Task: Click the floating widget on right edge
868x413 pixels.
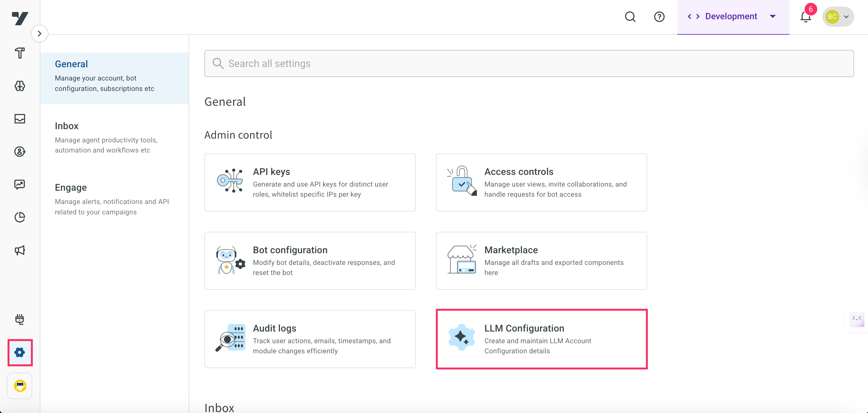Action: tap(856, 319)
